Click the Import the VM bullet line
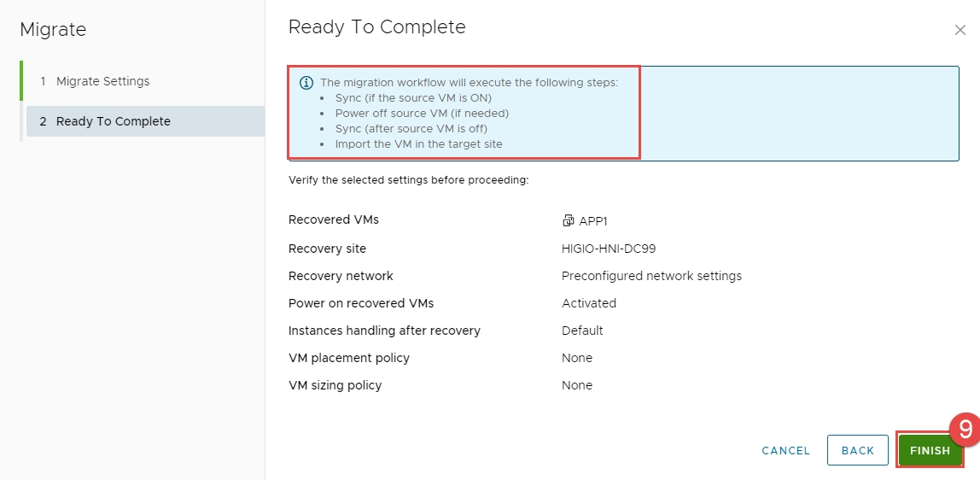The image size is (980, 480). 418,143
